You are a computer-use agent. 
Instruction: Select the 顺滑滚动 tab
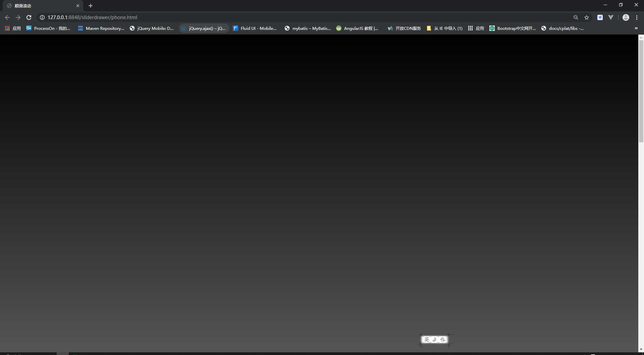pos(43,6)
